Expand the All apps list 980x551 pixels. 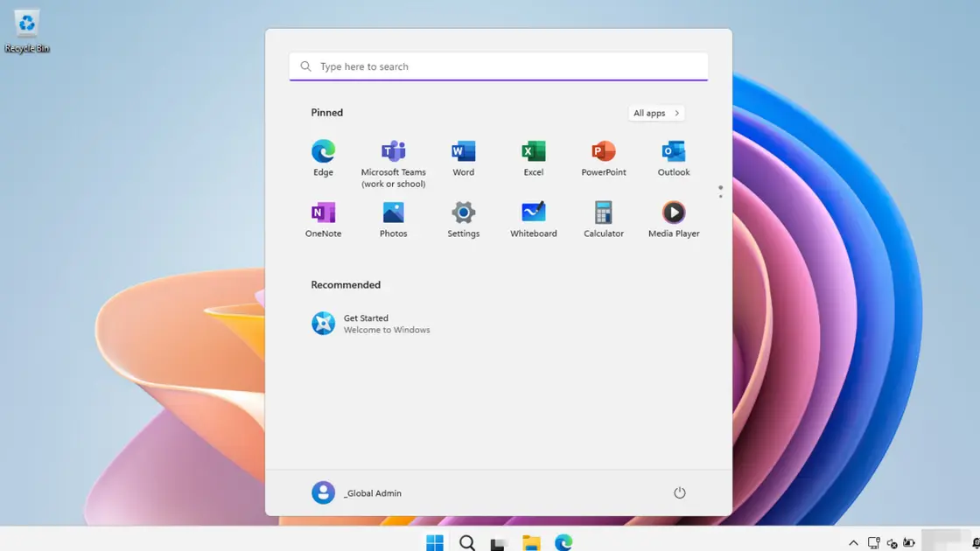(655, 113)
